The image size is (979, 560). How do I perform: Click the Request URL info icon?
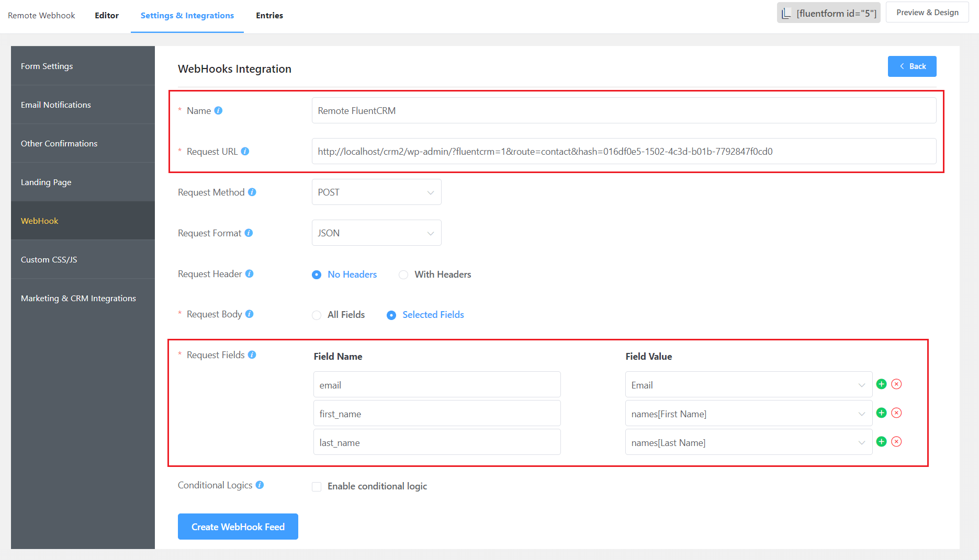246,151
